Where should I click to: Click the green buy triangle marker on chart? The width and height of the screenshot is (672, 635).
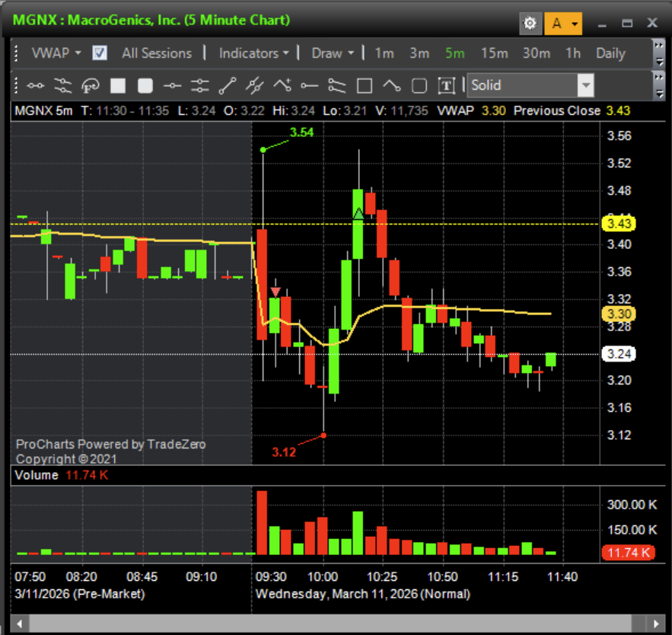358,212
